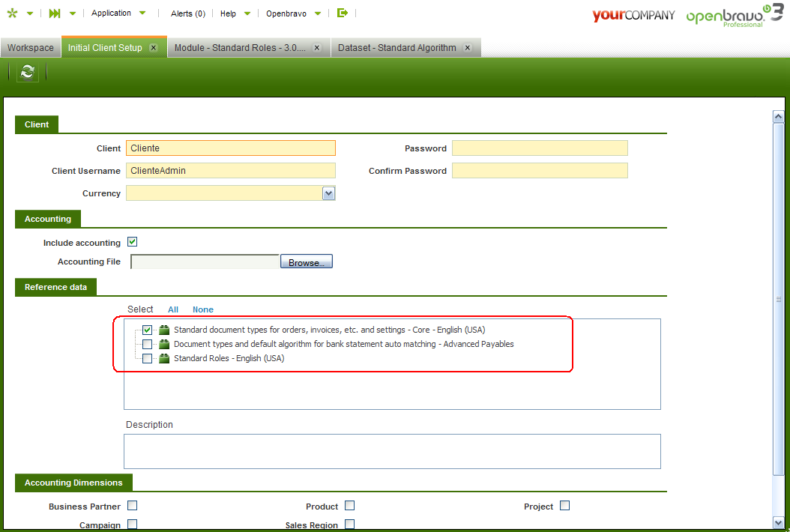Click module icon for Standard document types
This screenshot has height=532, width=790.
pyautogui.click(x=164, y=330)
